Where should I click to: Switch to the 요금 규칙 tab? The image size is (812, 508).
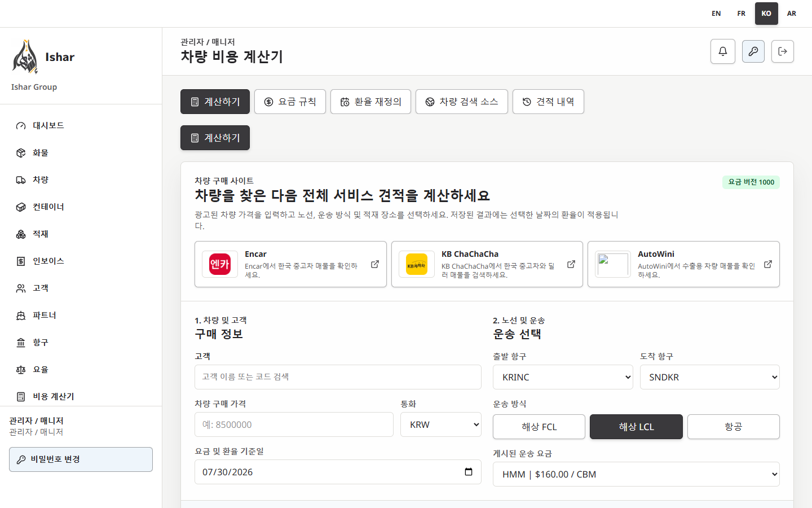[290, 102]
